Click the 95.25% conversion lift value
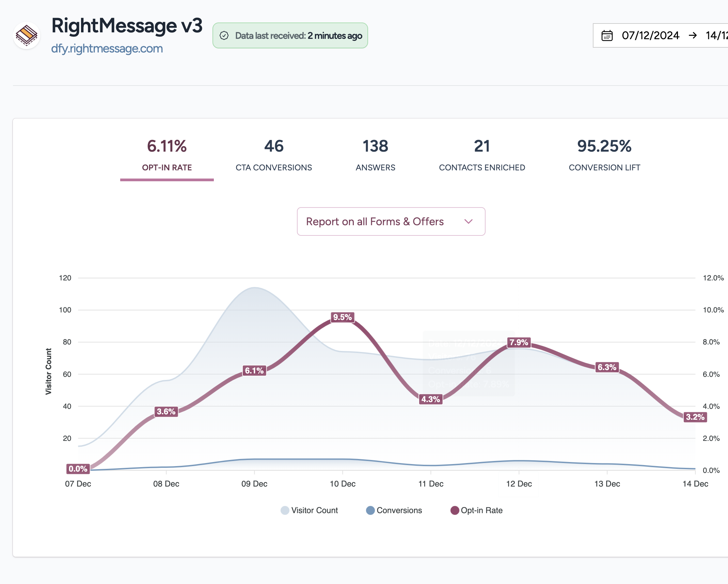 pos(604,146)
